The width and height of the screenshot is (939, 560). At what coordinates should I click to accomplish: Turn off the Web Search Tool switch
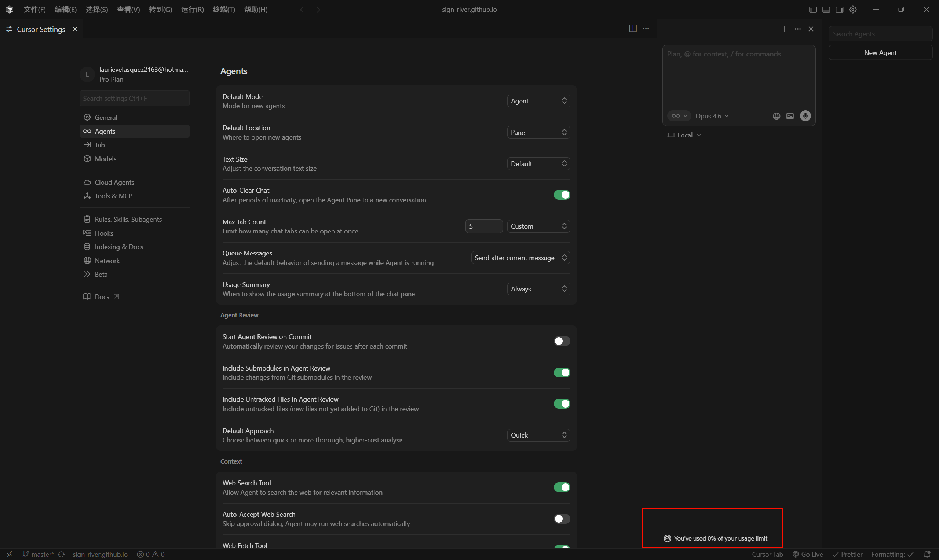562,487
